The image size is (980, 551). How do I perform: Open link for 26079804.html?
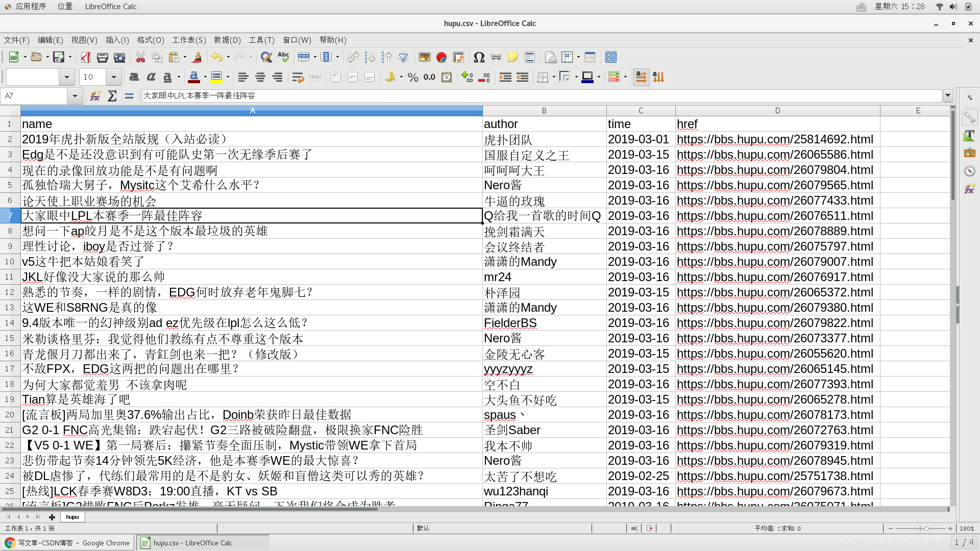[775, 170]
